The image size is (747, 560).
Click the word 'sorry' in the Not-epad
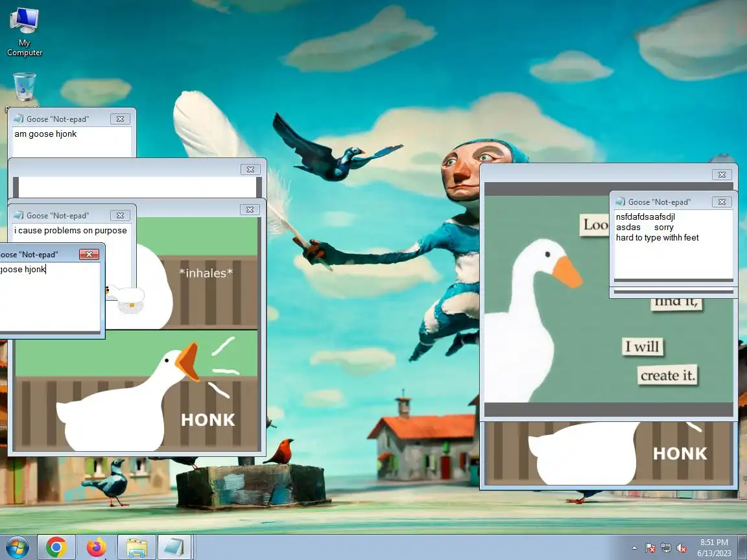(663, 227)
